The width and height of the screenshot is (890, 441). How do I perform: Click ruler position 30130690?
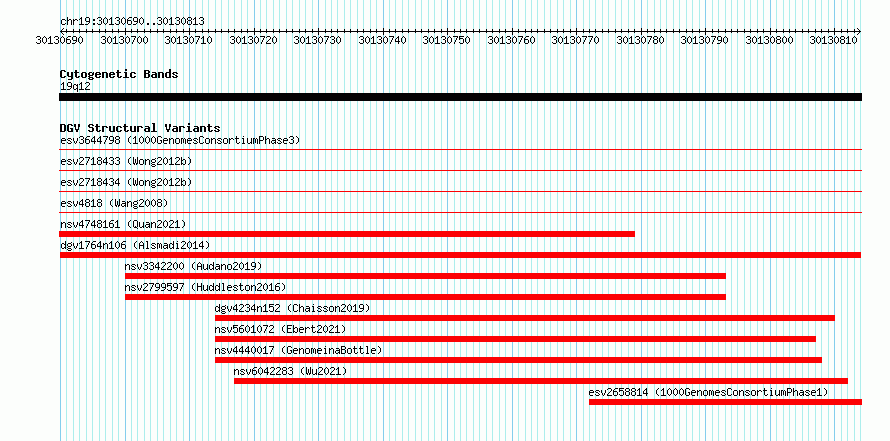click(x=59, y=40)
